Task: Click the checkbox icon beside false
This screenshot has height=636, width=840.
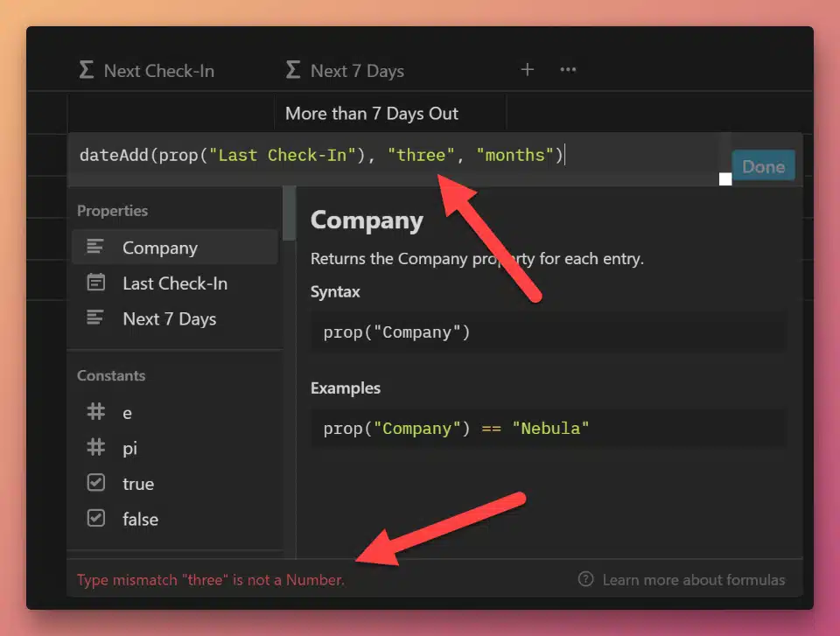Action: point(96,518)
